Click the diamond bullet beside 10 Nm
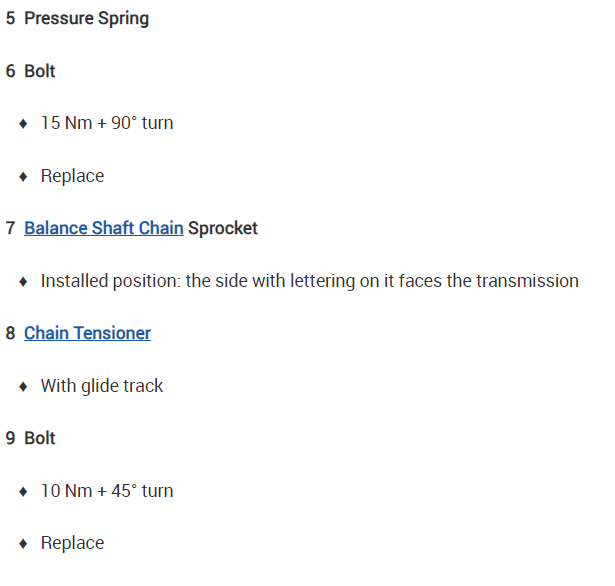615x586 pixels. click(23, 492)
